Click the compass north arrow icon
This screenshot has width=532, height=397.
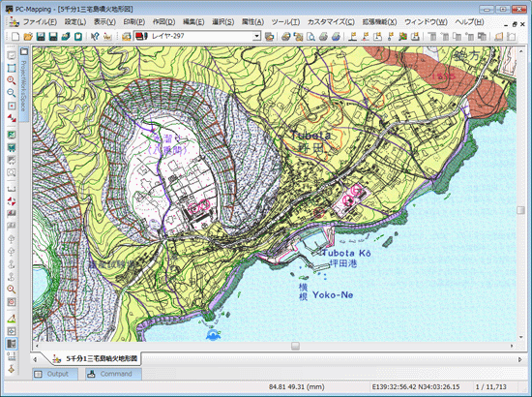(x=12, y=369)
